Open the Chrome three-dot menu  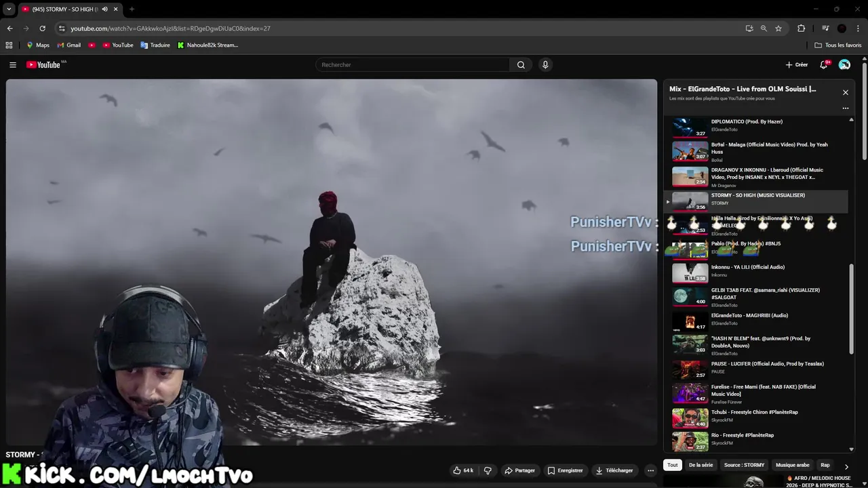point(858,28)
